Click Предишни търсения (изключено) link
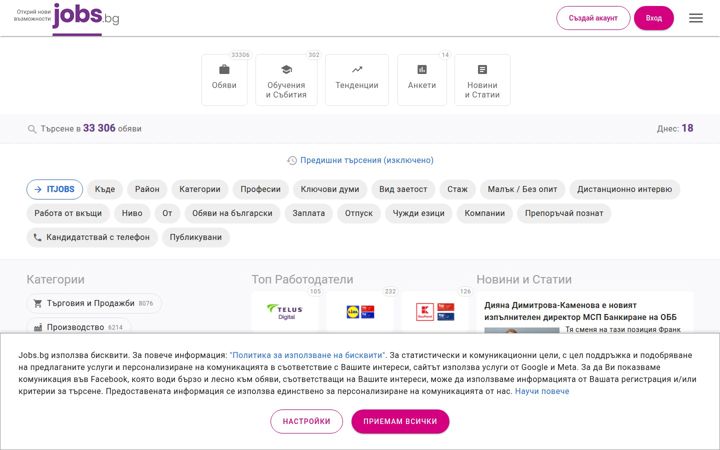The height and width of the screenshot is (450, 720). point(366,160)
